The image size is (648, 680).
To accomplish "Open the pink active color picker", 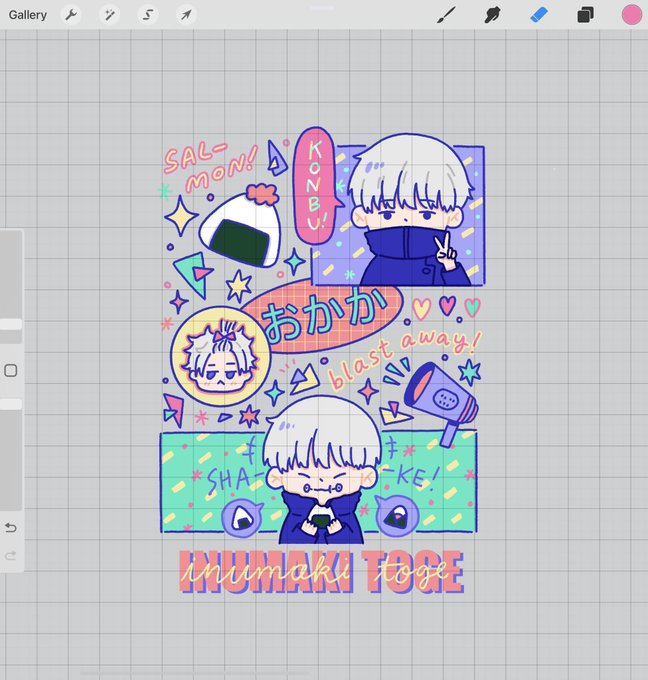I will point(632,15).
